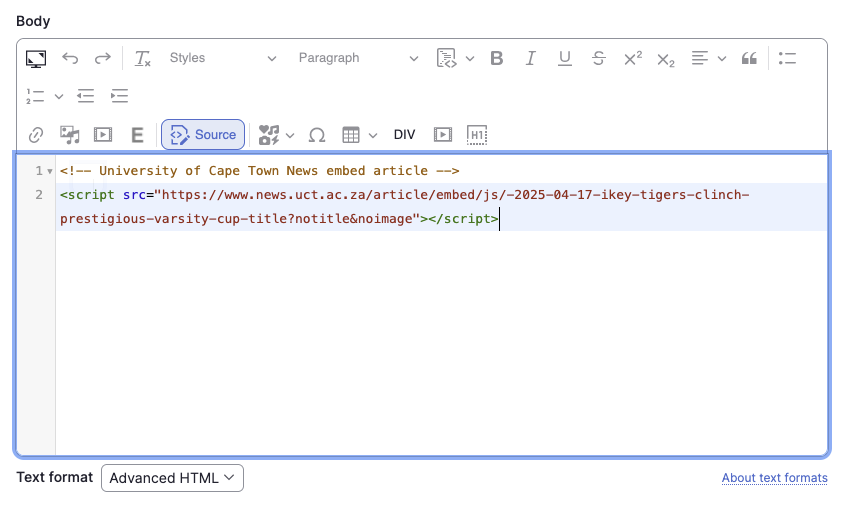Expand numbered list style arrow
The width and height of the screenshot is (844, 515).
(x=59, y=97)
